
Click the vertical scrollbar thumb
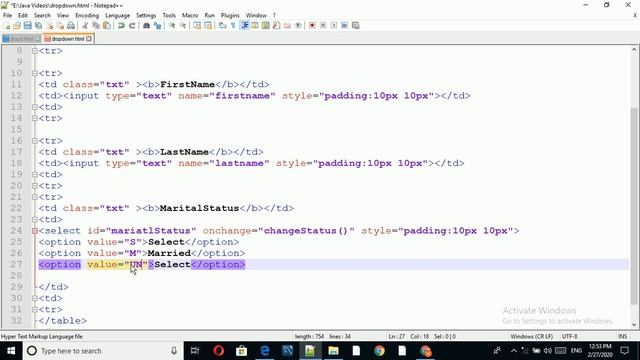click(634, 206)
